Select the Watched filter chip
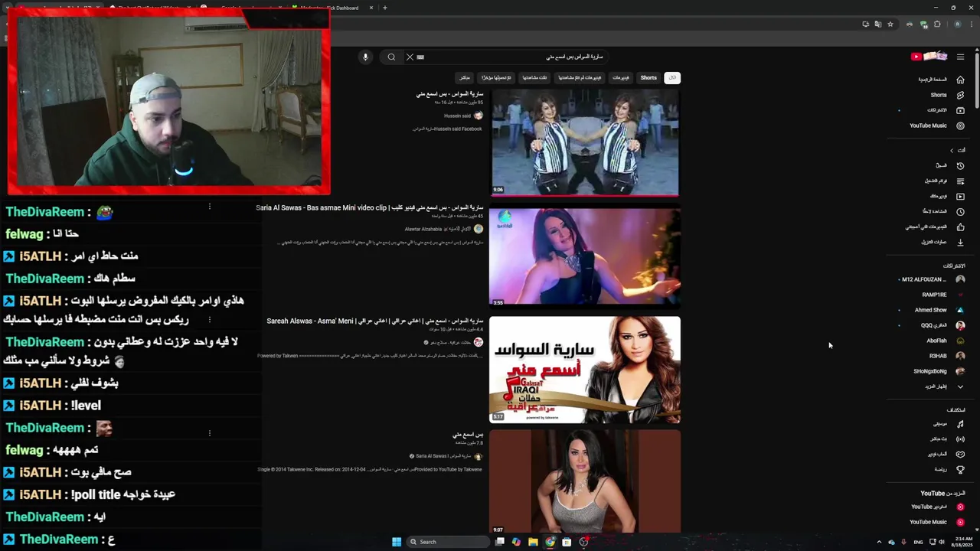 534,77
